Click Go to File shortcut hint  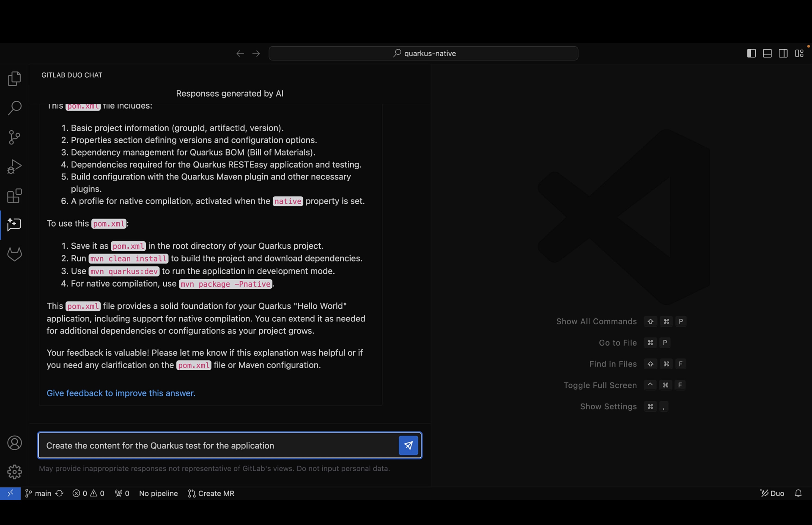pyautogui.click(x=635, y=343)
